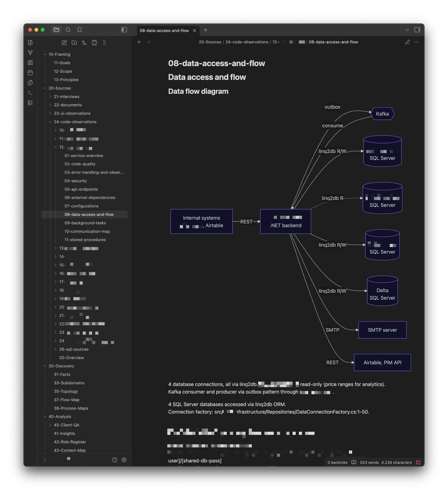Show 0 backlinks in the status bar
The height and width of the screenshot is (490, 448).
click(x=337, y=462)
